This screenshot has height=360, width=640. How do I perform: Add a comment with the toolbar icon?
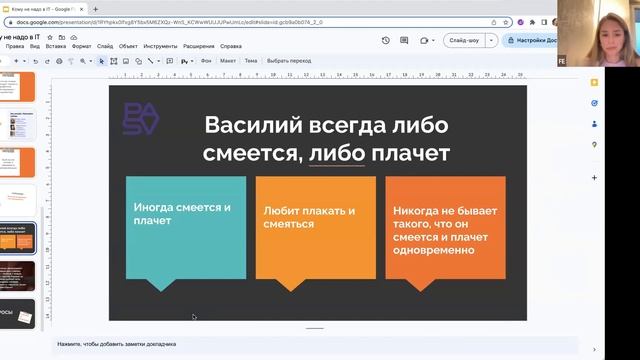(170, 61)
